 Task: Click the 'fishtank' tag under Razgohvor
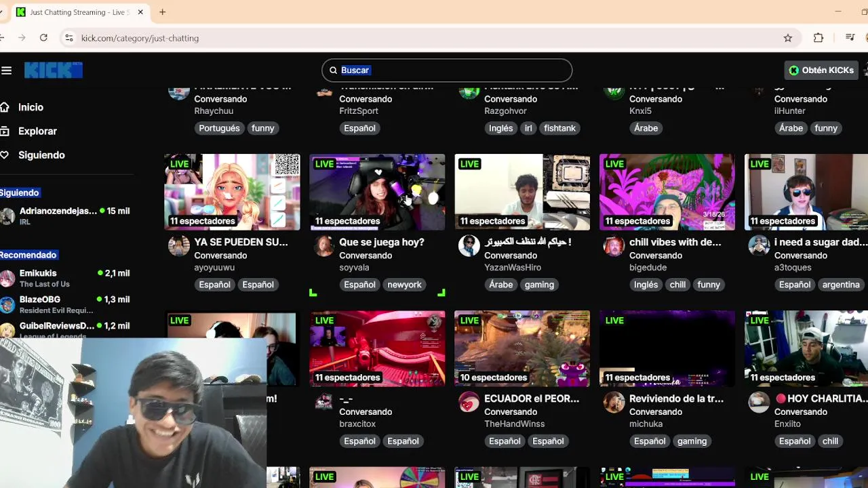click(x=559, y=128)
